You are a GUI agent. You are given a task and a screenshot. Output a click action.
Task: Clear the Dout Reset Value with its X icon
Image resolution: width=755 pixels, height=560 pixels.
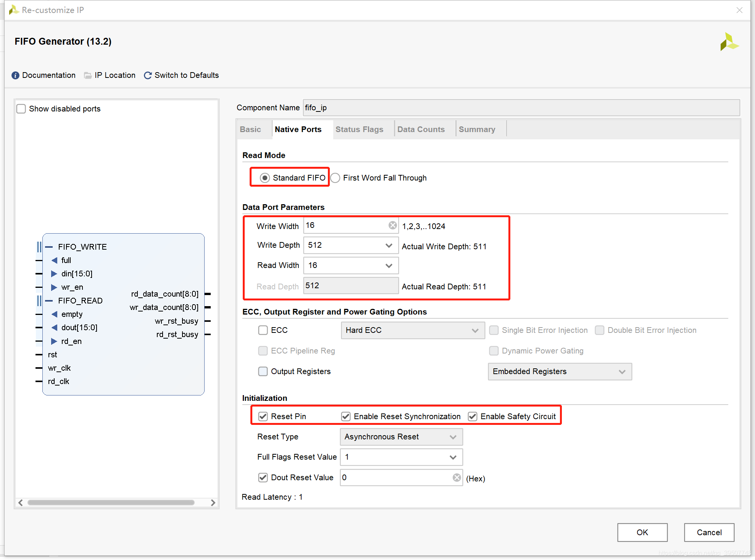tap(457, 478)
